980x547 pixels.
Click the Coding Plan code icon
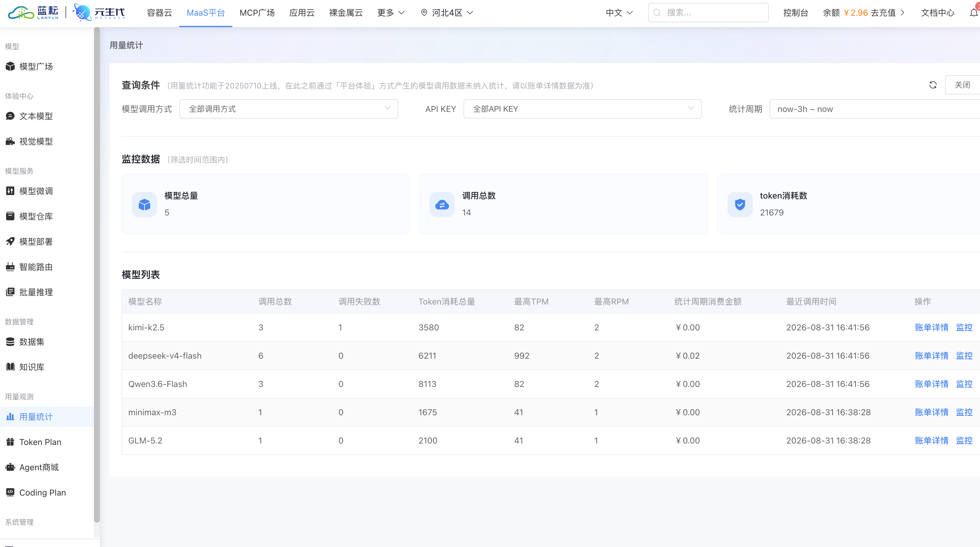tap(10, 493)
